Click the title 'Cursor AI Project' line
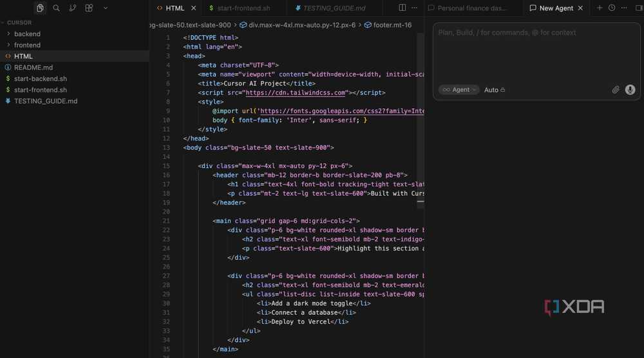 tap(257, 83)
